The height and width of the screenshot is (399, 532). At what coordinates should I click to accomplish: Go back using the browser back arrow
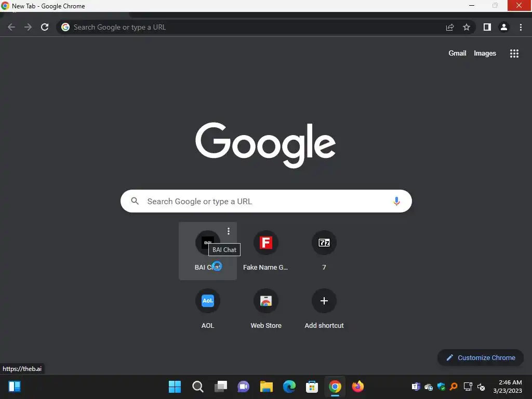tap(11, 27)
